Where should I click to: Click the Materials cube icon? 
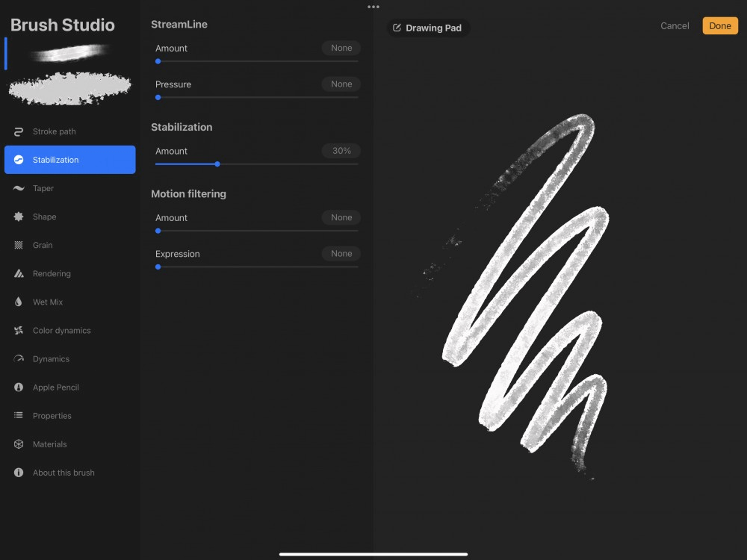click(x=19, y=444)
